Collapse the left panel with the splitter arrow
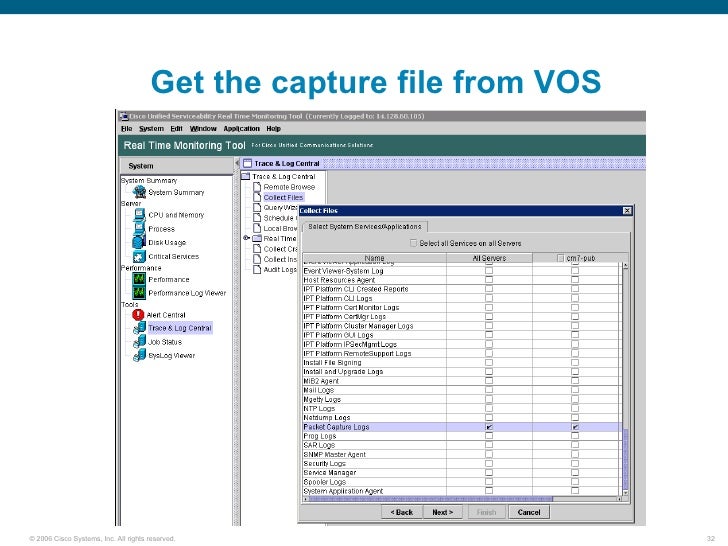 point(237,163)
